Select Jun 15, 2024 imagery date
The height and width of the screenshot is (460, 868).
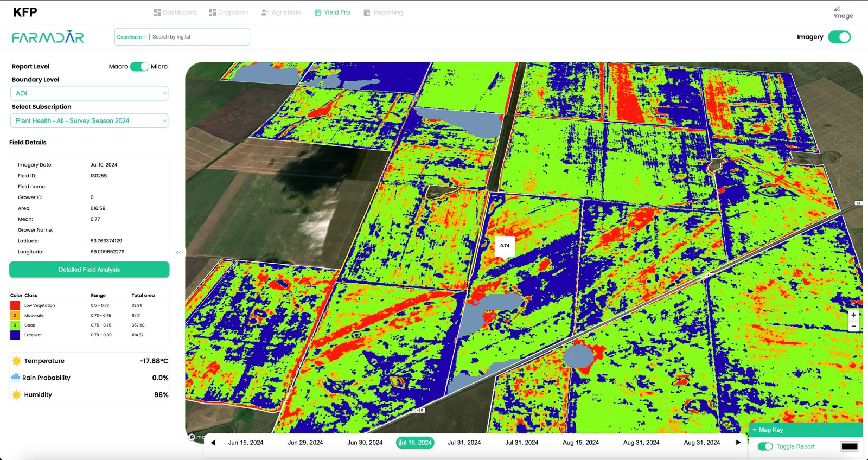tap(246, 443)
